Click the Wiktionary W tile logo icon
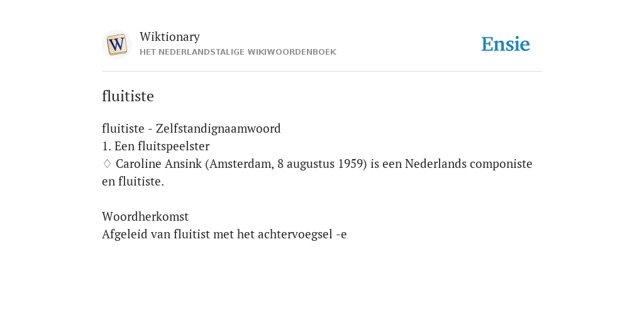 tap(116, 45)
